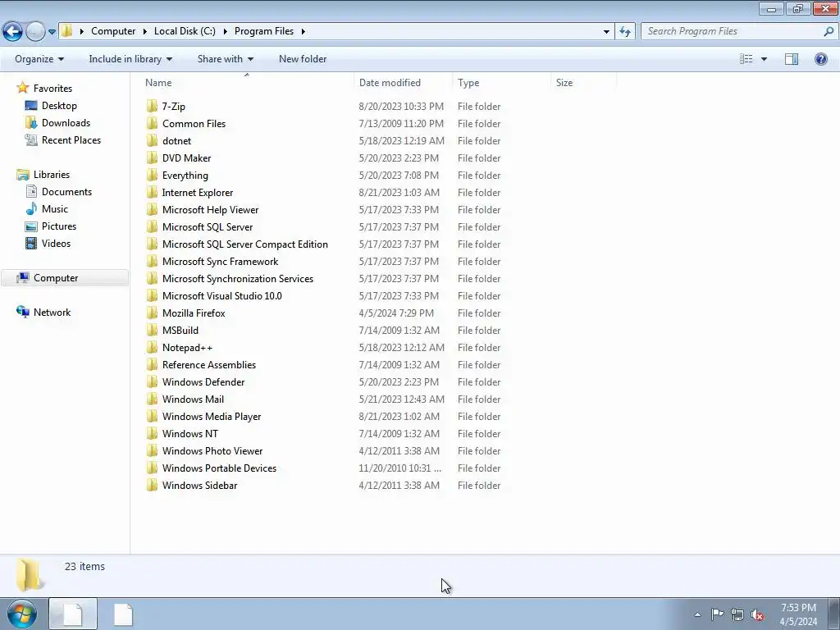Select the Windows Defender folder icon
The width and height of the screenshot is (840, 630).
pos(152,381)
